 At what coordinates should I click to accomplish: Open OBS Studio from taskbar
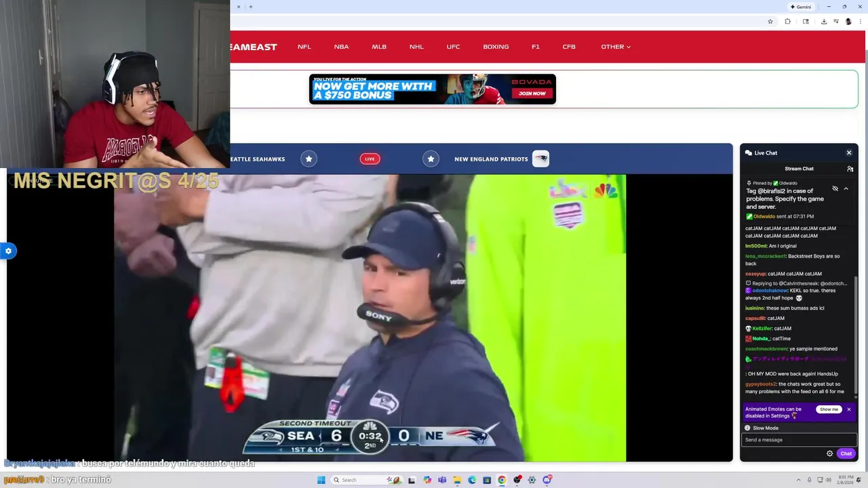(517, 480)
